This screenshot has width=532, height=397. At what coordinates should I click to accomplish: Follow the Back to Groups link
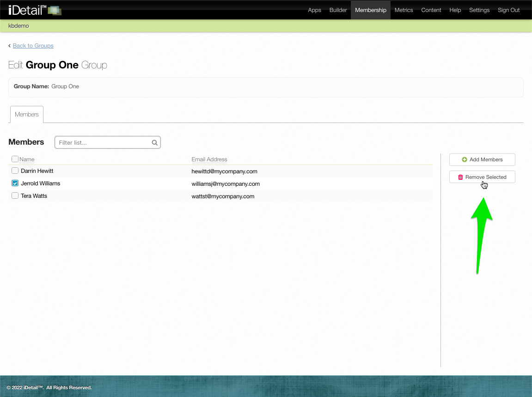pyautogui.click(x=33, y=45)
